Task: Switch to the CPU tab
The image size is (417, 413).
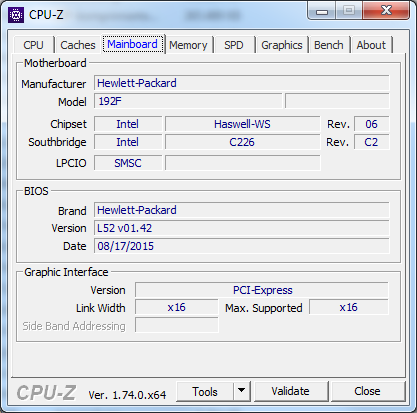Action: coord(33,45)
